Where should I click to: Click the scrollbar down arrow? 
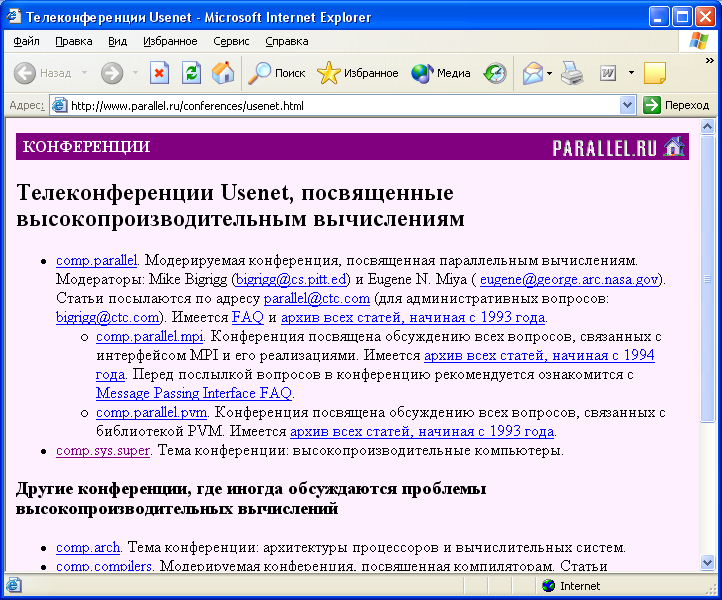point(707,562)
